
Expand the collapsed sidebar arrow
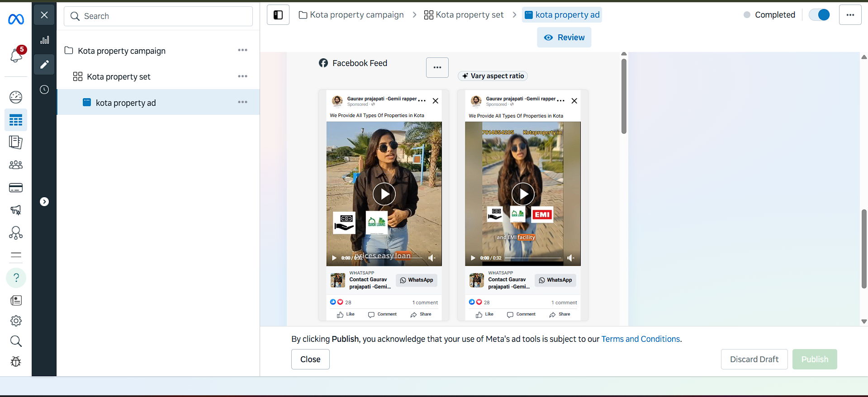(x=44, y=202)
